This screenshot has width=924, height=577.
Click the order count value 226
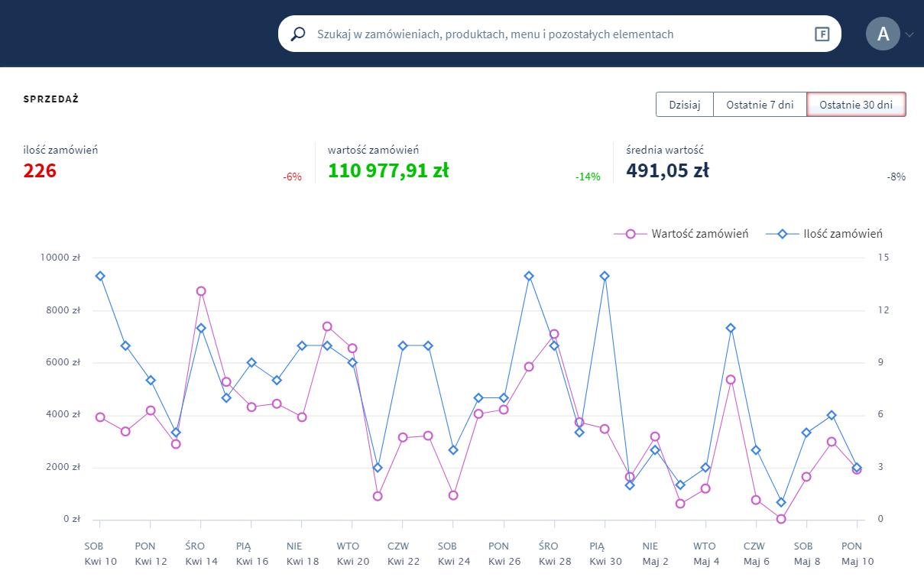40,170
